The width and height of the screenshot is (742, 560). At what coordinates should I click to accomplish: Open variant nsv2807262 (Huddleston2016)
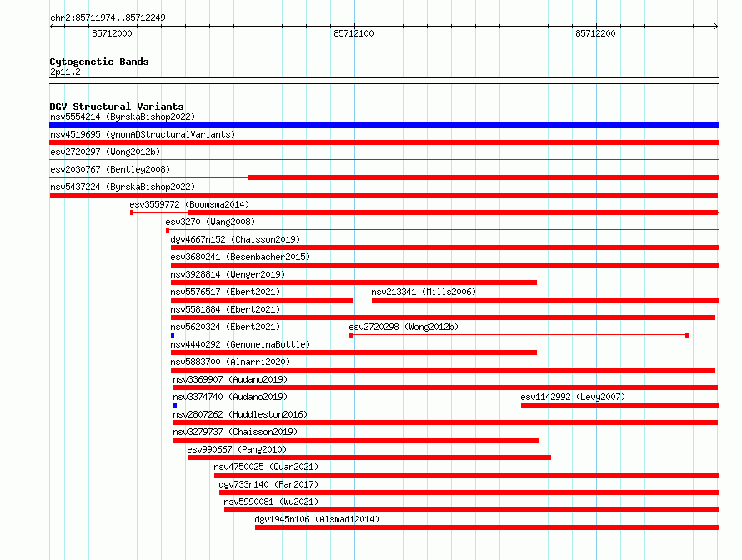240,414
